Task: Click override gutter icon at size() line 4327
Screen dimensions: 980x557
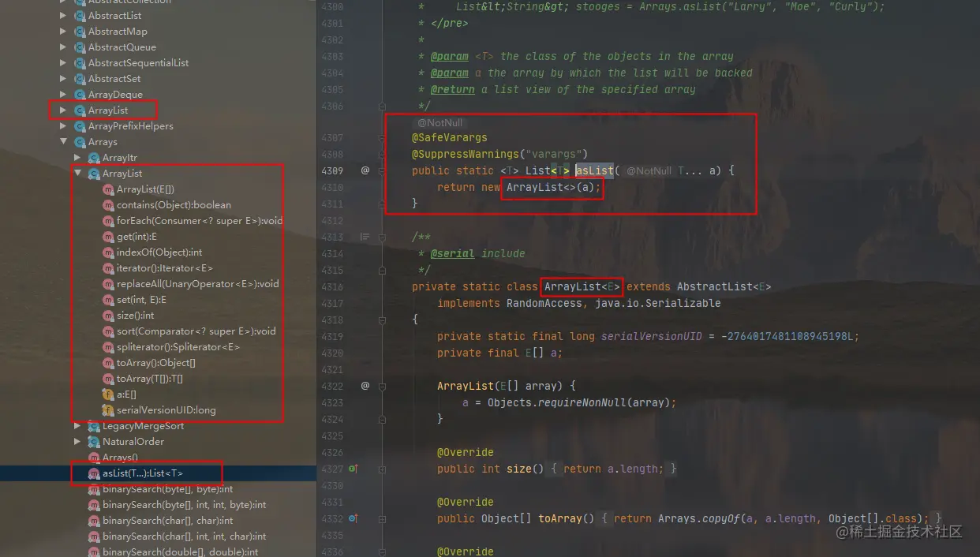Action: tap(353, 469)
